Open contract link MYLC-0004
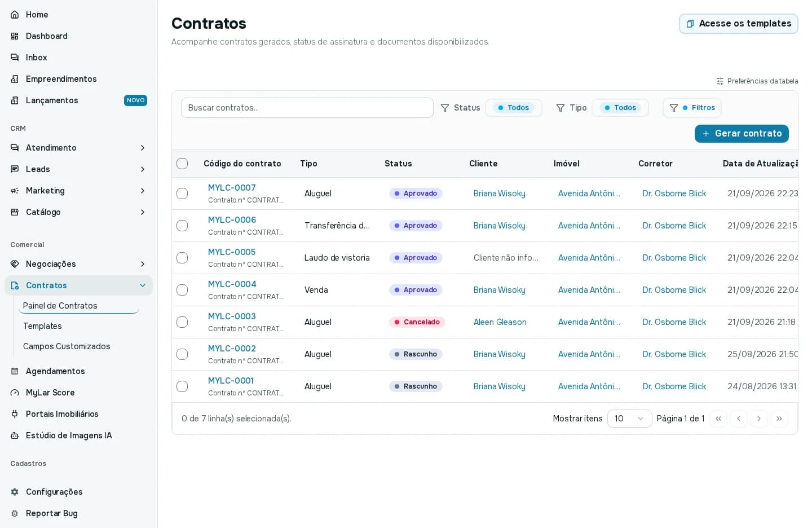The image size is (812, 528). click(232, 284)
